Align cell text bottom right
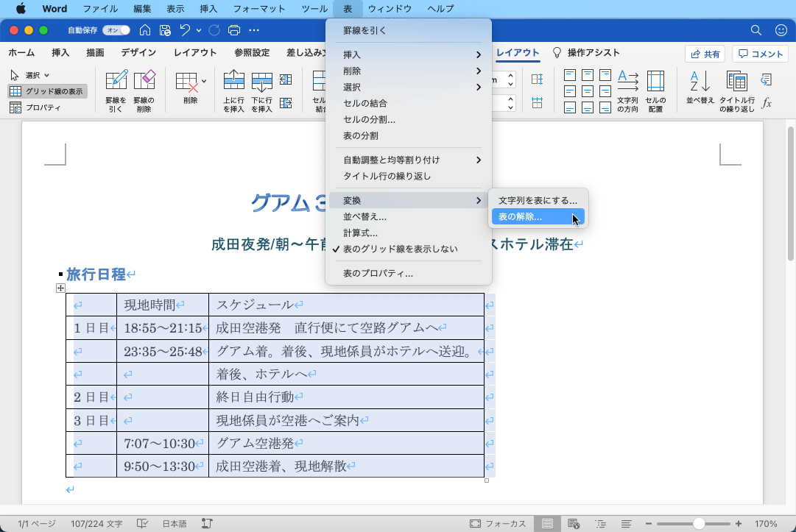The height and width of the screenshot is (532, 796). (605, 107)
